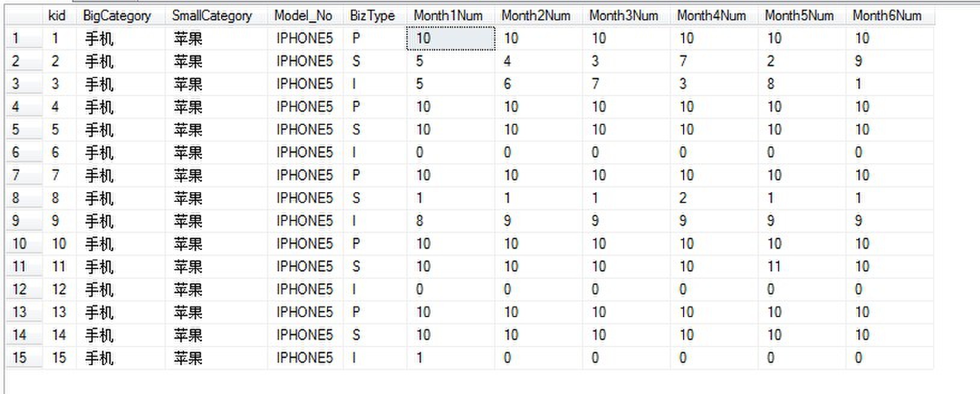Select the highlighted Month1Num cell in row 1
980x394 pixels.
(451, 38)
